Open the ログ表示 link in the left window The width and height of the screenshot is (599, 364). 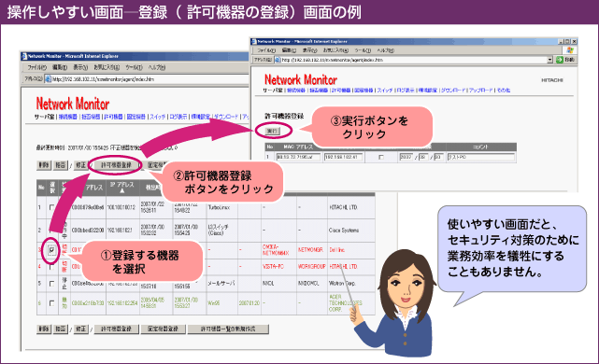point(178,117)
